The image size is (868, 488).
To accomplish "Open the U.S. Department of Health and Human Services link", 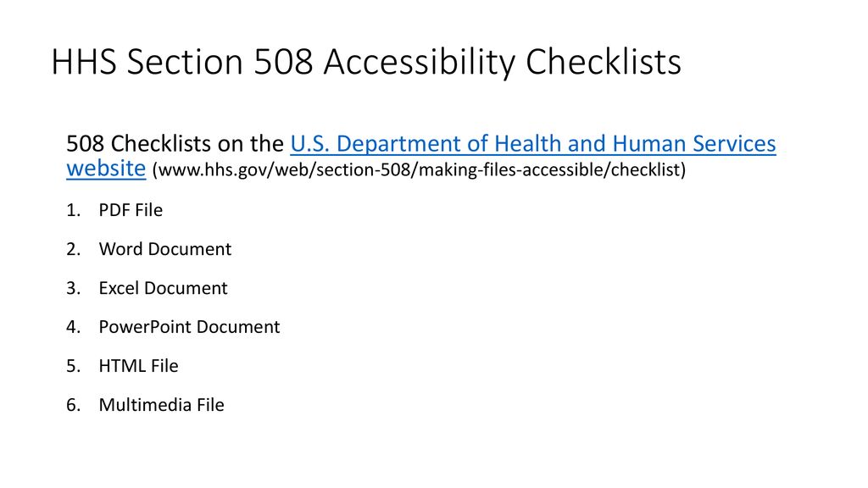I will 532,144.
